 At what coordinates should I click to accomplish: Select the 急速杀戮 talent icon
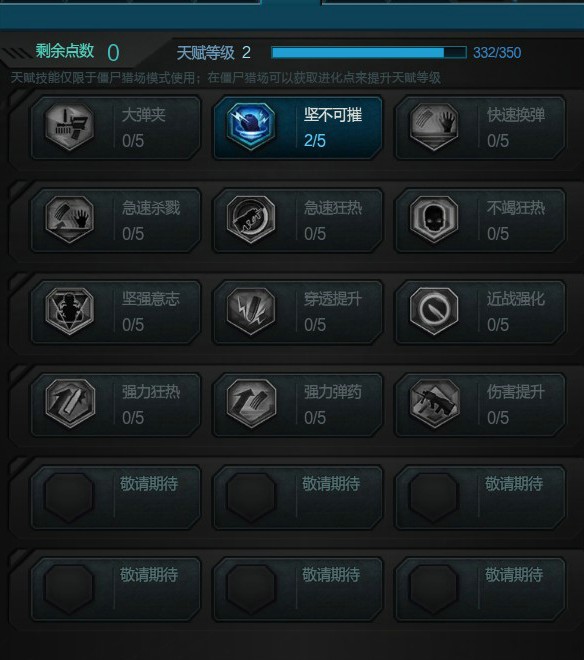tap(69, 219)
